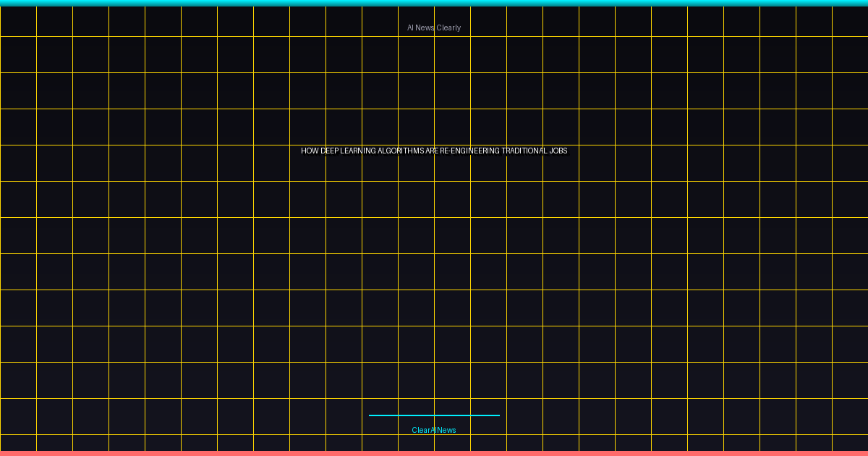Select the deep learning algorithms headline
Screen dimensions: 868x456
(x=434, y=151)
